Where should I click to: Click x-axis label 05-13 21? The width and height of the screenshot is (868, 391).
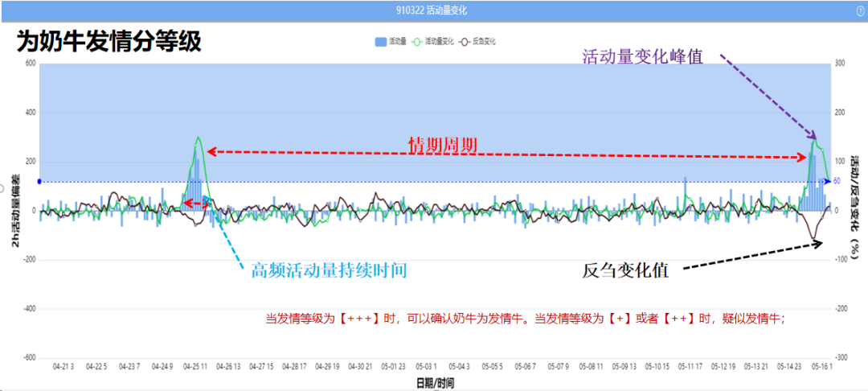tap(756, 367)
